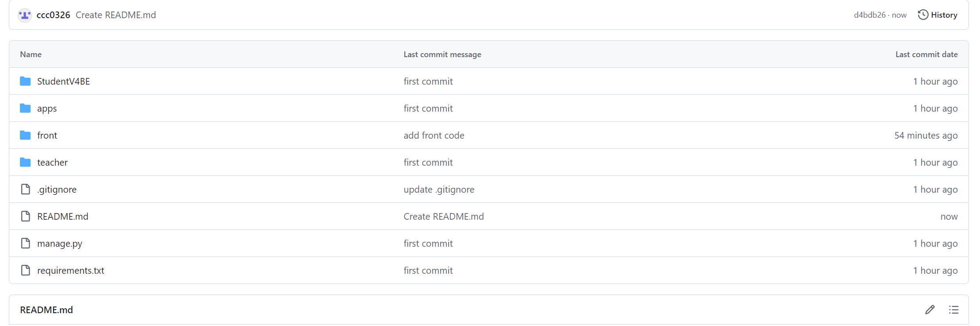980x326 pixels.
Task: Click the ccc0326 user avatar
Action: tap(25, 15)
